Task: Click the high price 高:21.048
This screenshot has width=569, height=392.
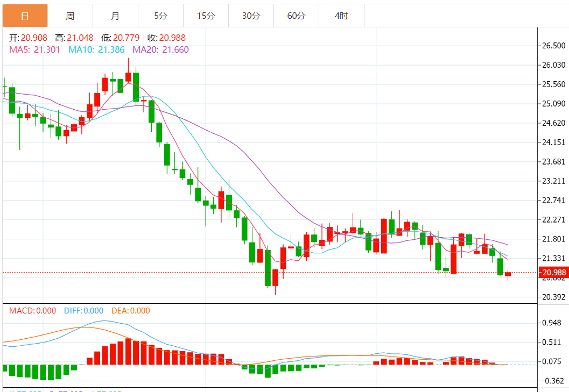Action: click(74, 38)
